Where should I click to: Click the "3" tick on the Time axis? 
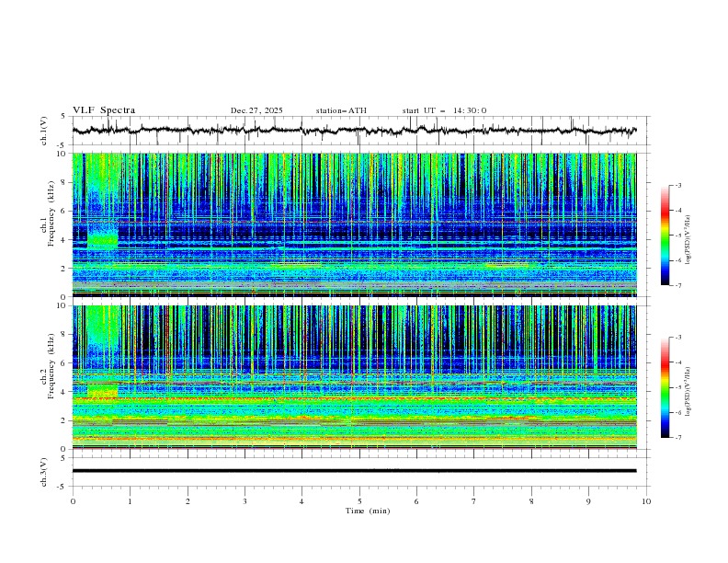[245, 501]
